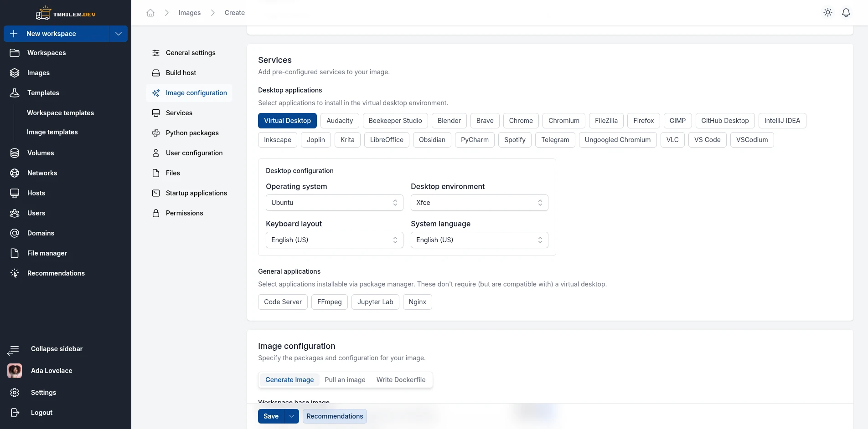
Task: Click the Build host drive icon
Action: (156, 73)
